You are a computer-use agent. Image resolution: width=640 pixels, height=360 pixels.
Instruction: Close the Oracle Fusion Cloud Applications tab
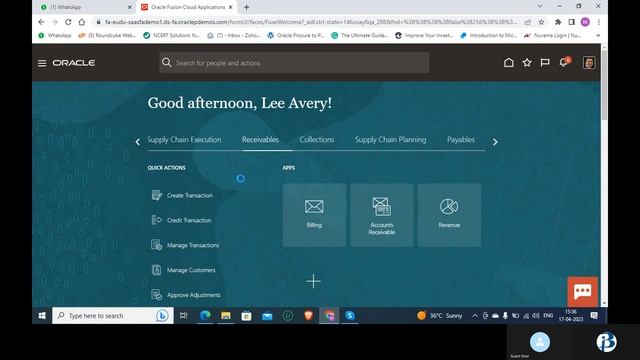pos(231,7)
